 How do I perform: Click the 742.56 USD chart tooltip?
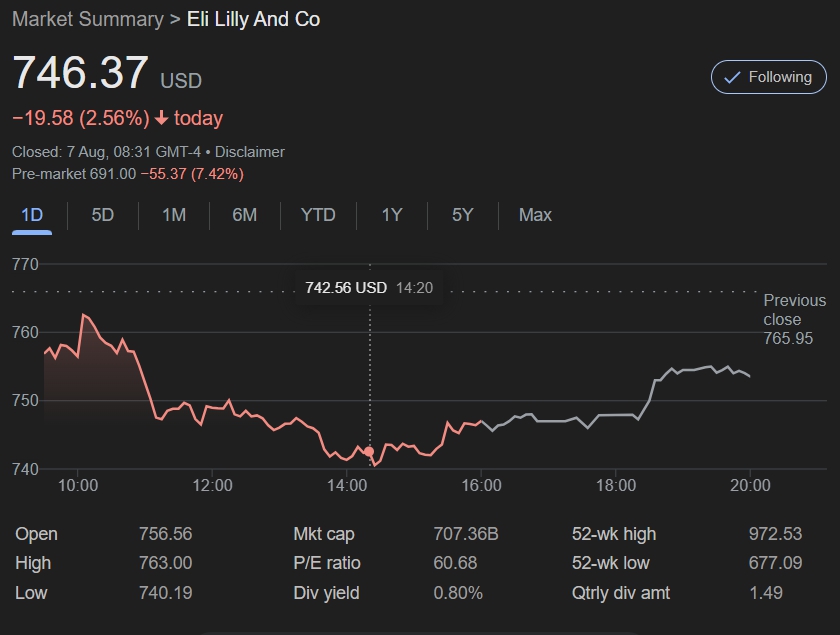(x=369, y=288)
